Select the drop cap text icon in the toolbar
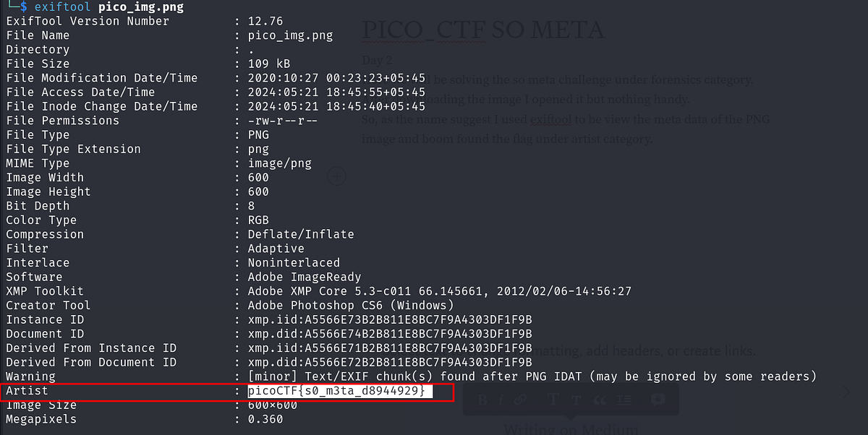Image resolution: width=868 pixels, height=435 pixels. [625, 400]
